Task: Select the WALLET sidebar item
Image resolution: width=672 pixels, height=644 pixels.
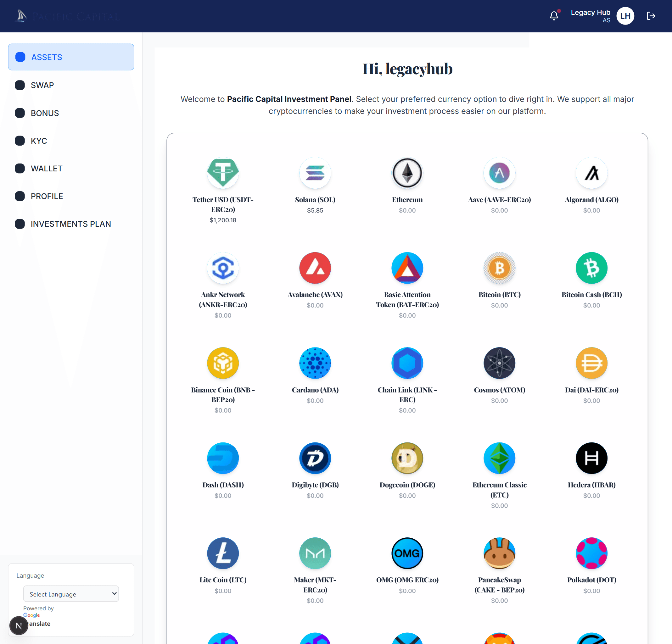Action: point(47,168)
